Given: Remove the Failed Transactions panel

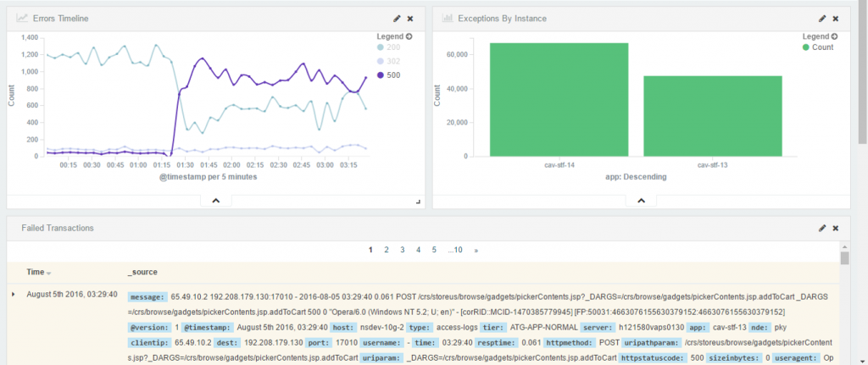Looking at the screenshot, I should click(836, 228).
